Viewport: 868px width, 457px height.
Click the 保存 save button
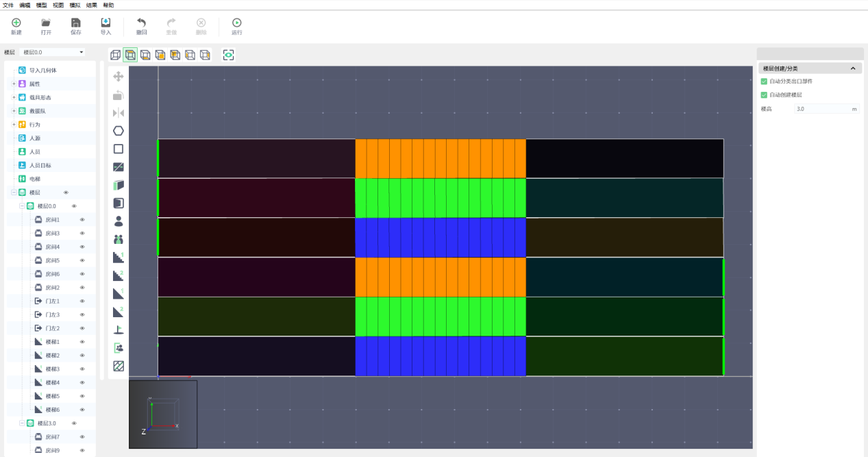tap(75, 26)
